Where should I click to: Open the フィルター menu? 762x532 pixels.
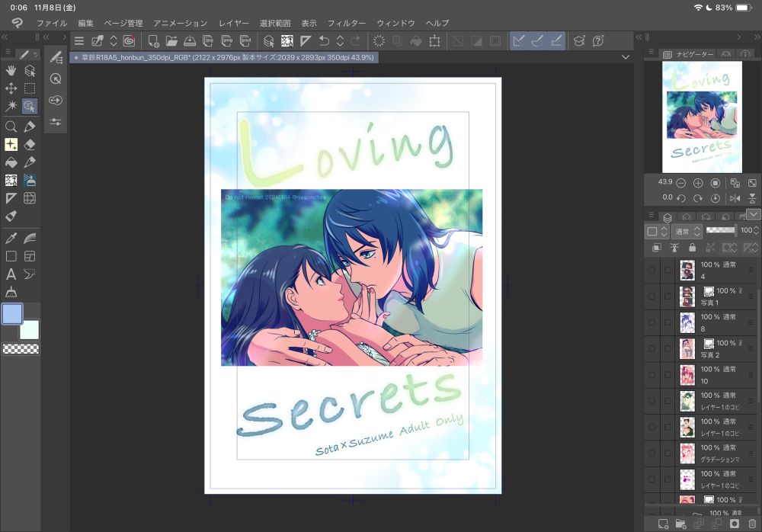347,23
